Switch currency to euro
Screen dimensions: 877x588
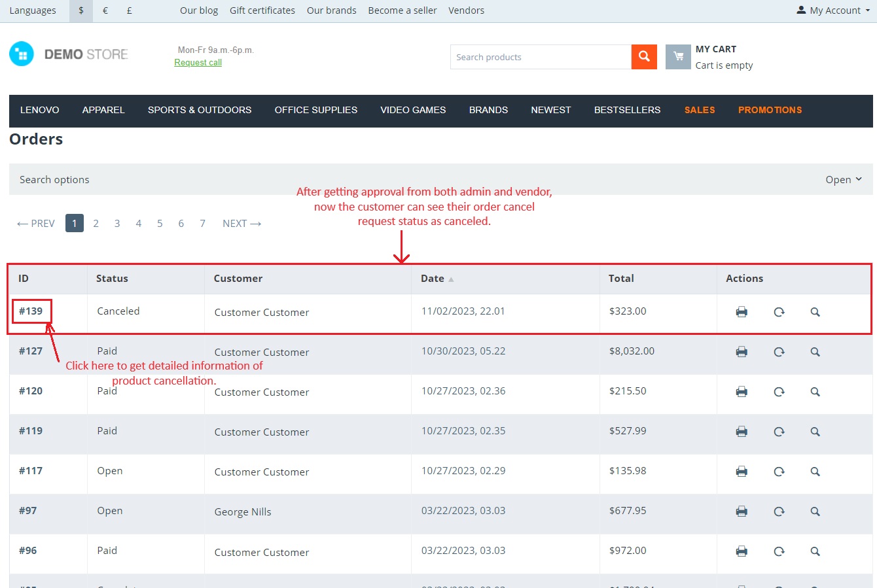point(105,10)
